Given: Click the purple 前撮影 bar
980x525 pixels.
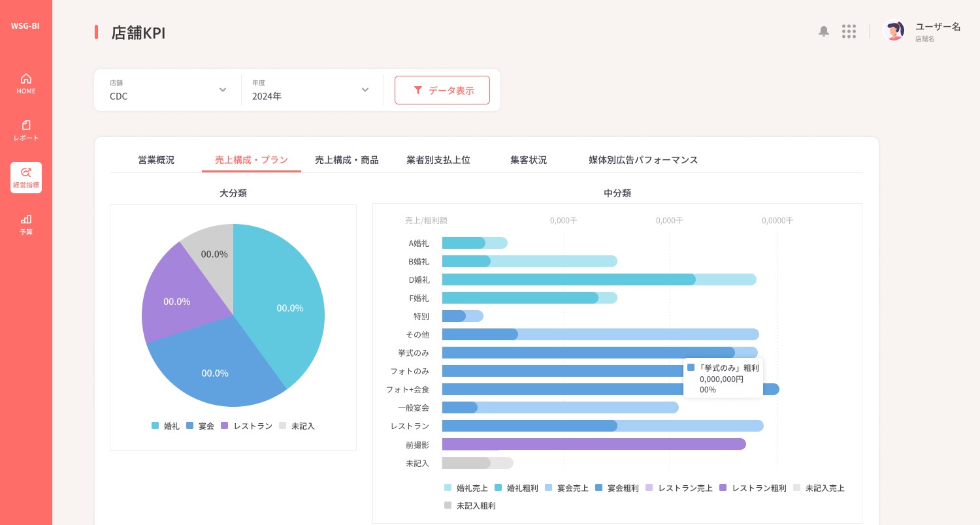Looking at the screenshot, I should coord(594,444).
